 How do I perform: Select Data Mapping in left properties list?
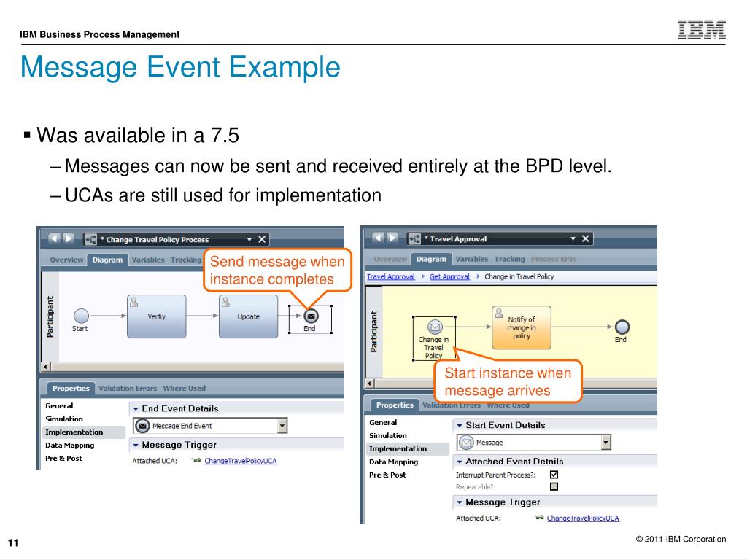pos(69,446)
